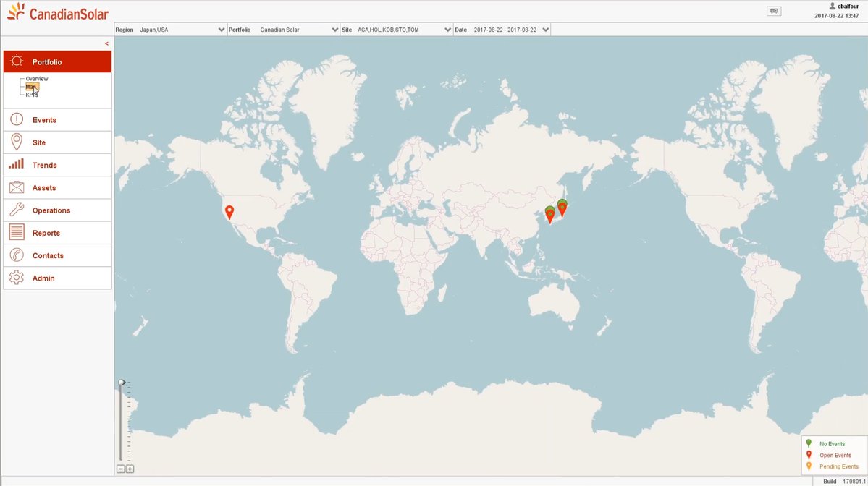This screenshot has height=486, width=868.
Task: Click the Site pin icon in sidebar
Action: tap(17, 142)
